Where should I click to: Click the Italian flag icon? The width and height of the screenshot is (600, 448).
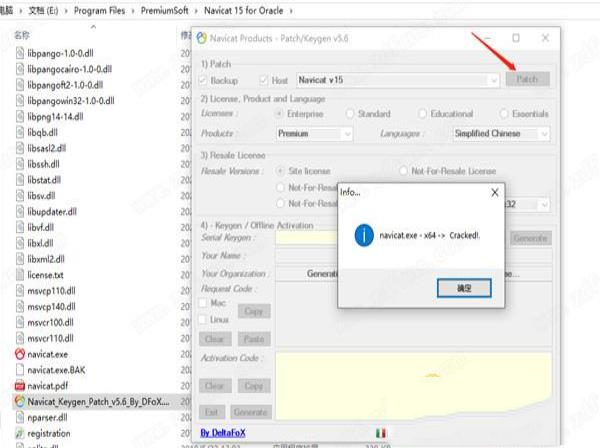point(381,433)
